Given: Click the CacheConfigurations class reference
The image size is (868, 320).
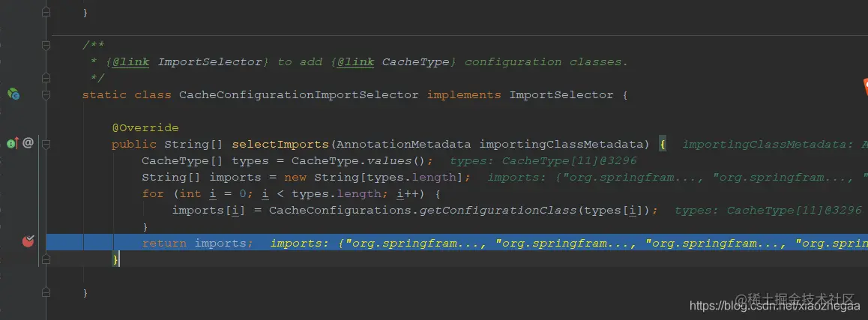Looking at the screenshot, I should (340, 211).
